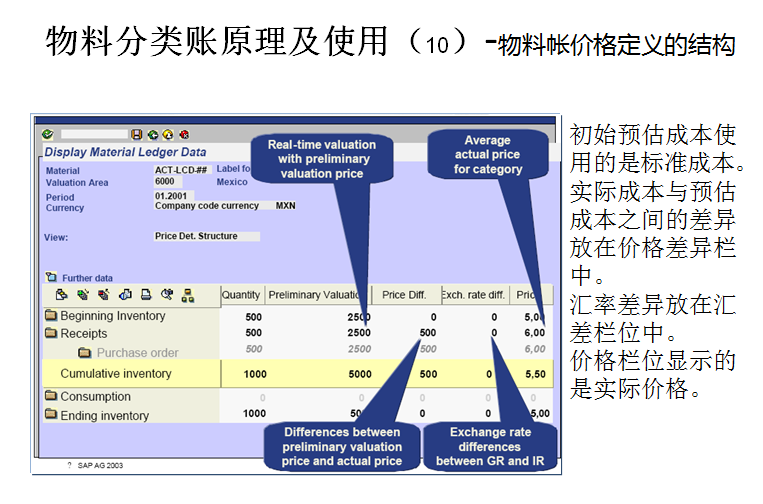This screenshot has width=763, height=504.
Task: Expand the Ending inventory folder
Action: 51,414
